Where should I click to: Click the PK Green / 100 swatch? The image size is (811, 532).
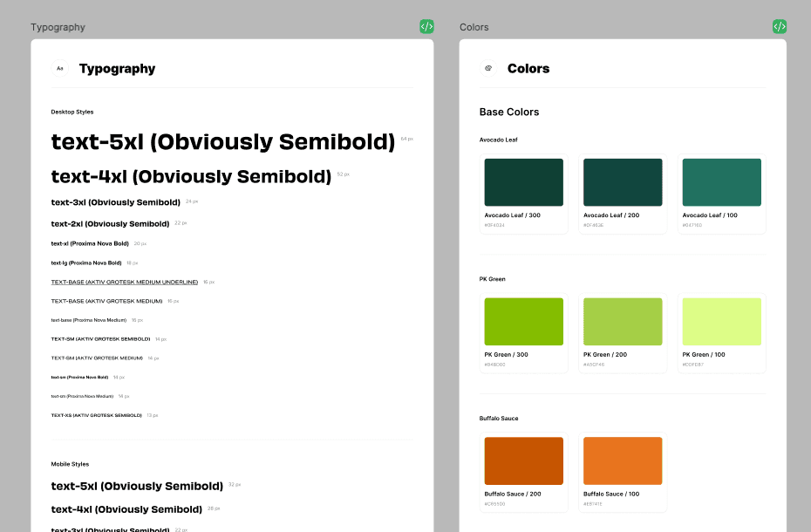(721, 322)
